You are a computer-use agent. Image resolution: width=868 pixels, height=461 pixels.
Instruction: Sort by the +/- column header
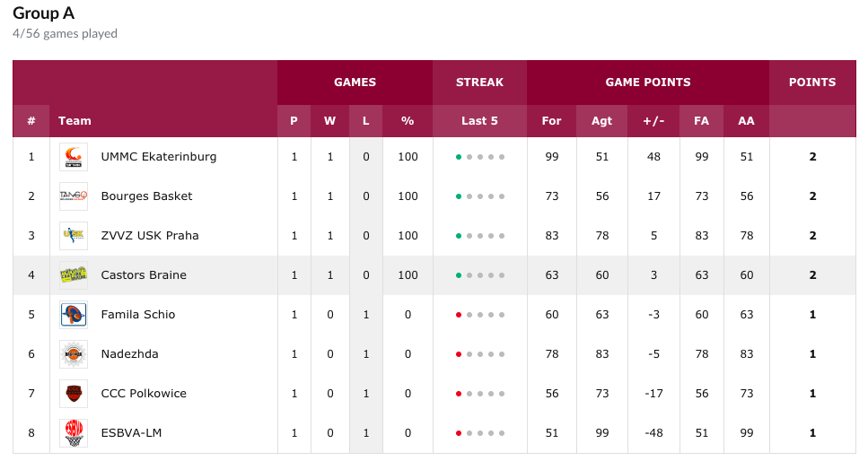point(653,121)
